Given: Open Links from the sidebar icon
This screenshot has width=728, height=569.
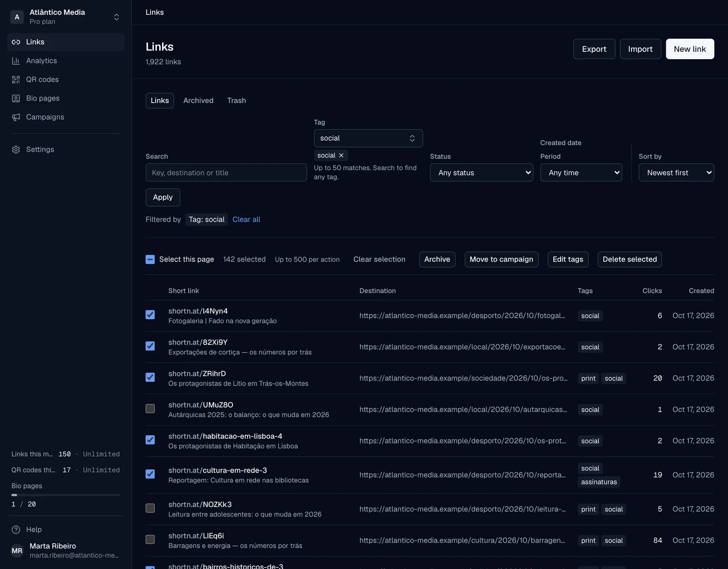Looking at the screenshot, I should point(16,42).
